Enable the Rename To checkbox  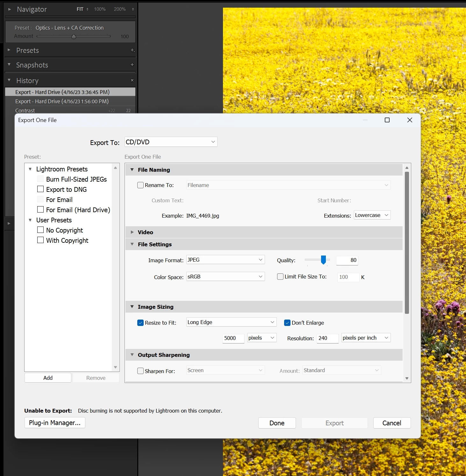pos(140,185)
